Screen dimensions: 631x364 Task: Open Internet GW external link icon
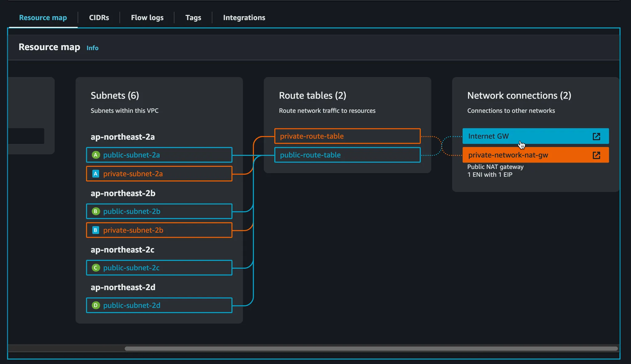(596, 136)
